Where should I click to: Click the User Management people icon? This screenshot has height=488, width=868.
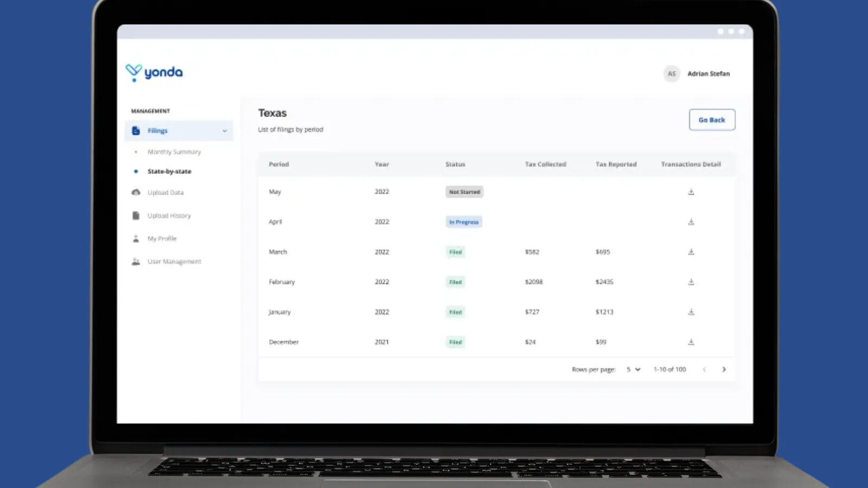[x=136, y=261]
